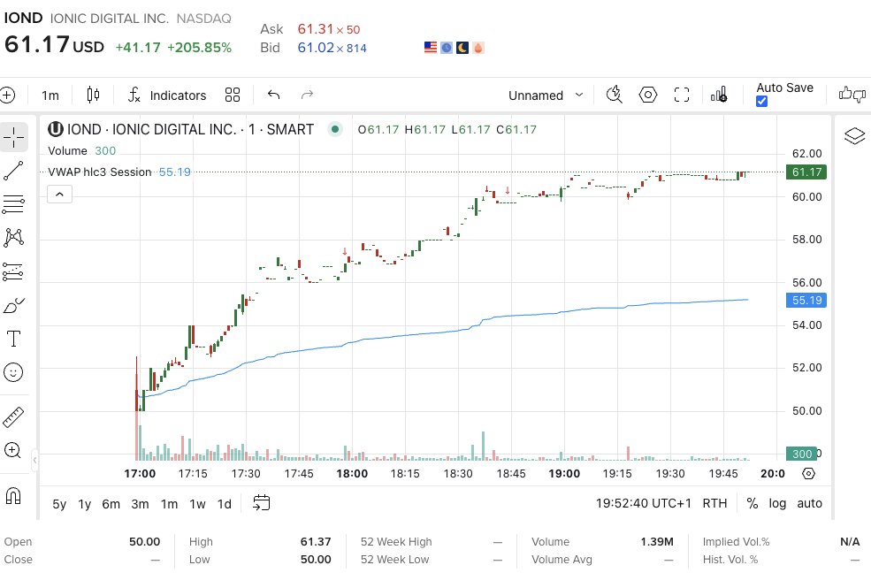Viewport: 871px width, 588px height.
Task: Open chart settings hexagon icon
Action: (647, 95)
